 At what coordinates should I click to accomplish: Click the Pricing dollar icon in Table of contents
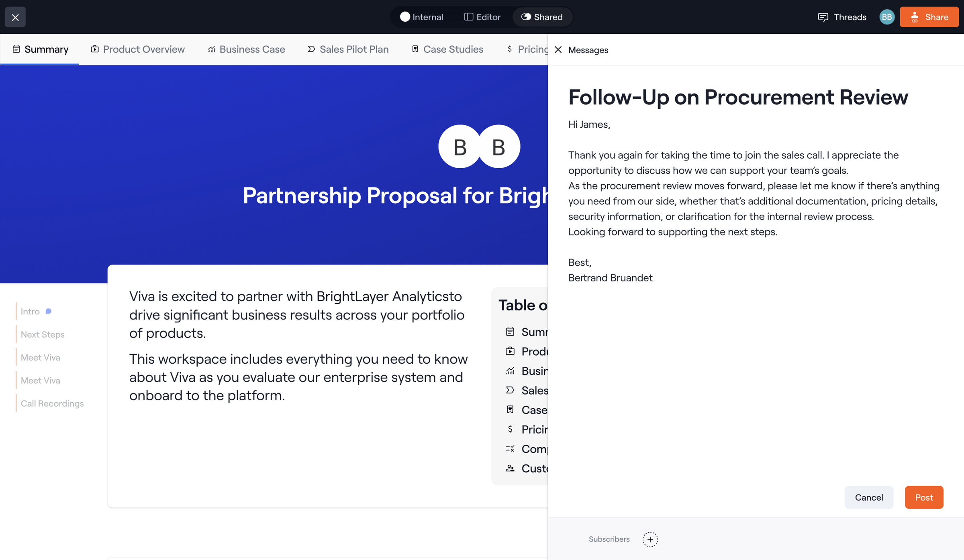[510, 429]
